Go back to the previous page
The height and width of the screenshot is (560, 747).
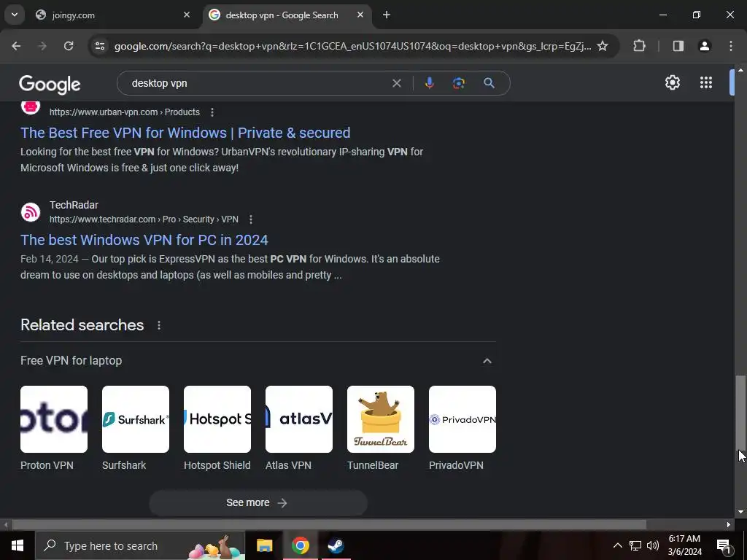click(16, 46)
